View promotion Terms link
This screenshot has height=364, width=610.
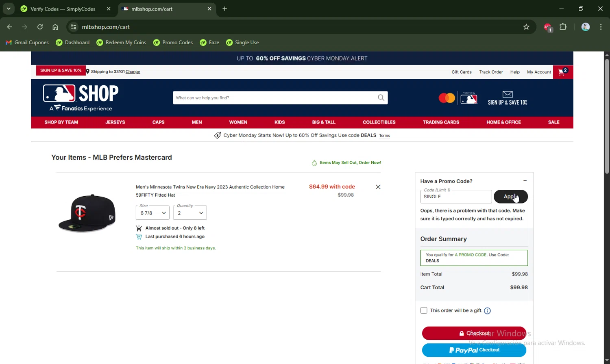pos(384,136)
